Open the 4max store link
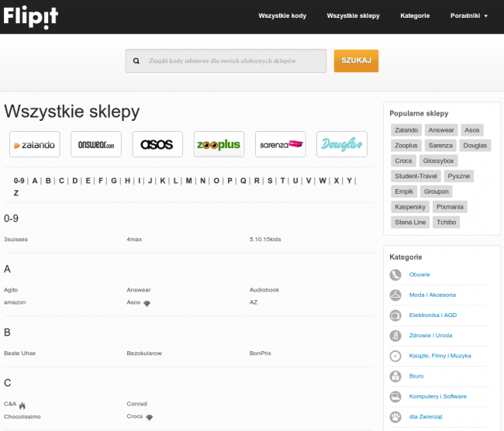 click(x=134, y=240)
